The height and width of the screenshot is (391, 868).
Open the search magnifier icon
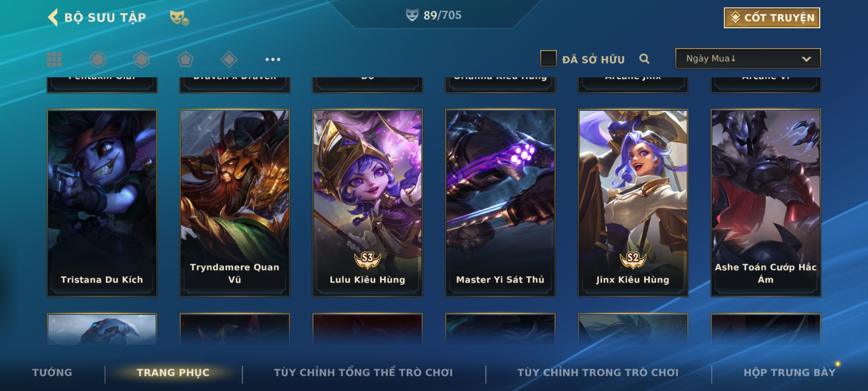point(644,59)
